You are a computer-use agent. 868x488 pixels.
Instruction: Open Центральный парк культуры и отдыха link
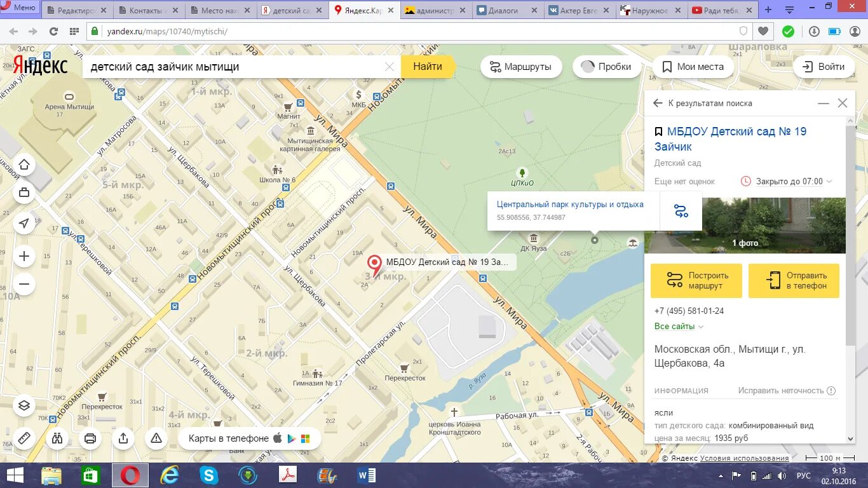pyautogui.click(x=570, y=205)
